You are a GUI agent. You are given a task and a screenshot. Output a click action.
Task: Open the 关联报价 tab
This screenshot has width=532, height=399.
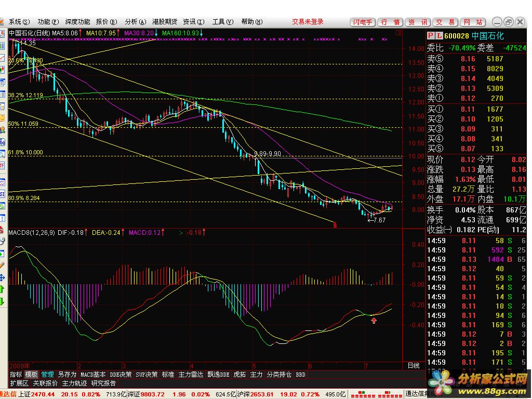coord(46,383)
